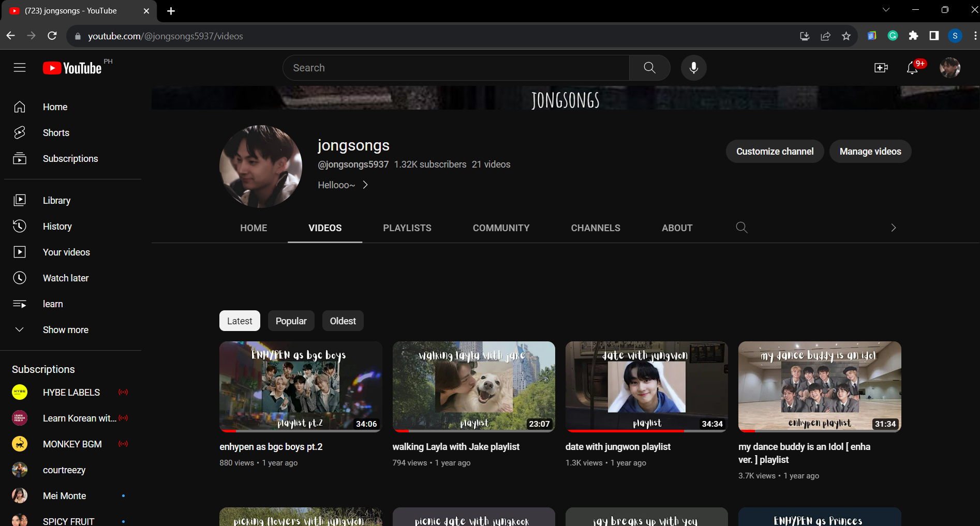Open the Chrome profile S icon

(955, 36)
